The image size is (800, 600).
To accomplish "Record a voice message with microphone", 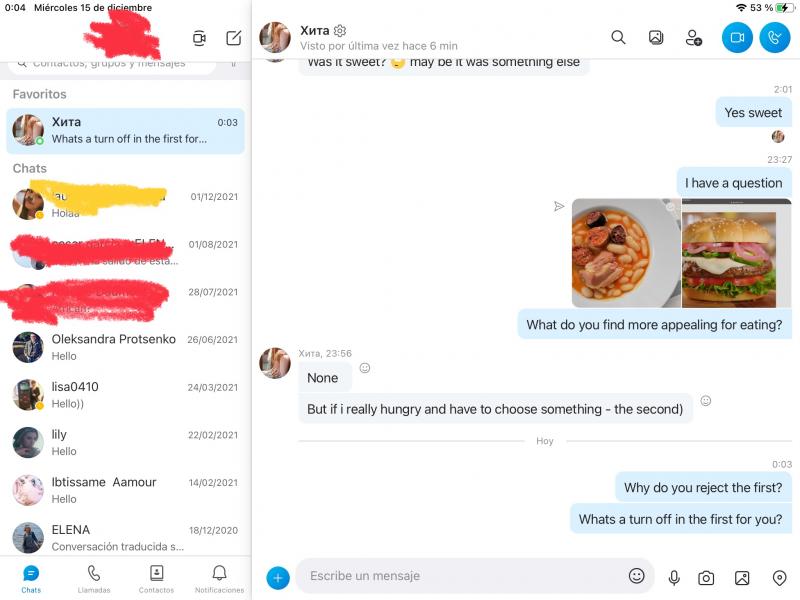I will (674, 577).
